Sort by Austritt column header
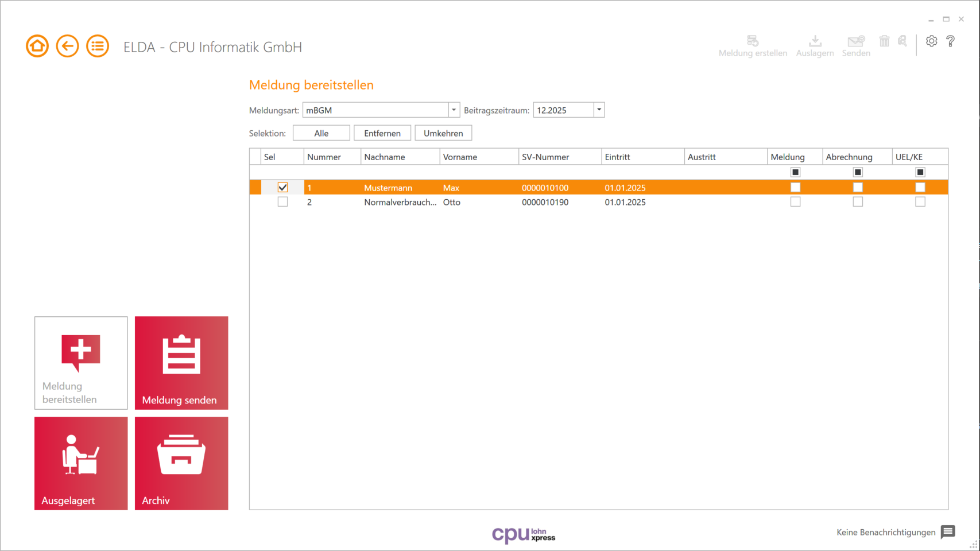Image resolution: width=980 pixels, height=551 pixels. pos(726,157)
